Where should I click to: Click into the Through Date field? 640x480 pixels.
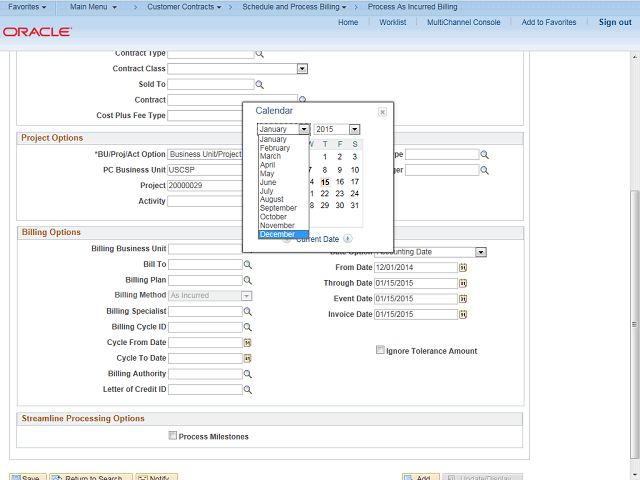pyautogui.click(x=415, y=284)
